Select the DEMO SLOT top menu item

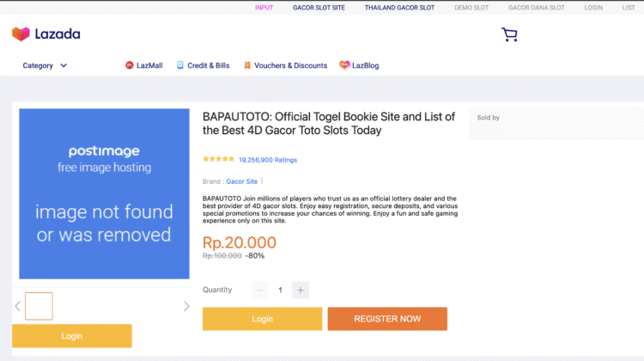(x=471, y=8)
